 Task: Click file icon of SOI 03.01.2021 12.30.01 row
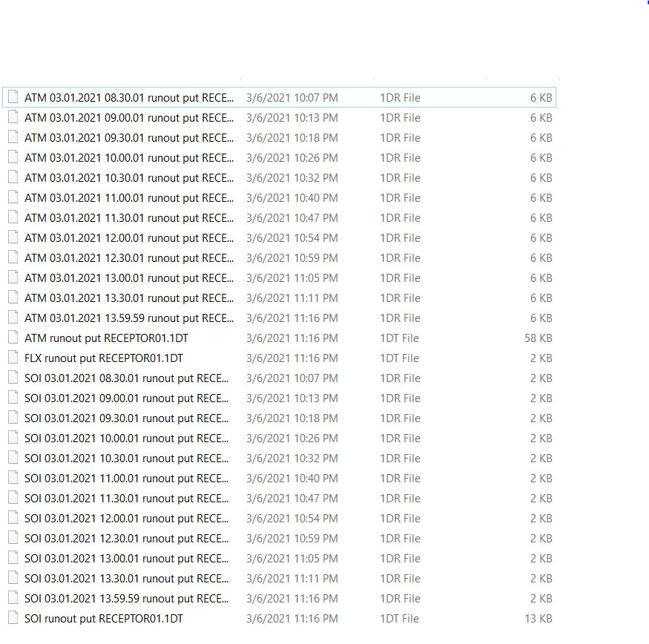(13, 538)
